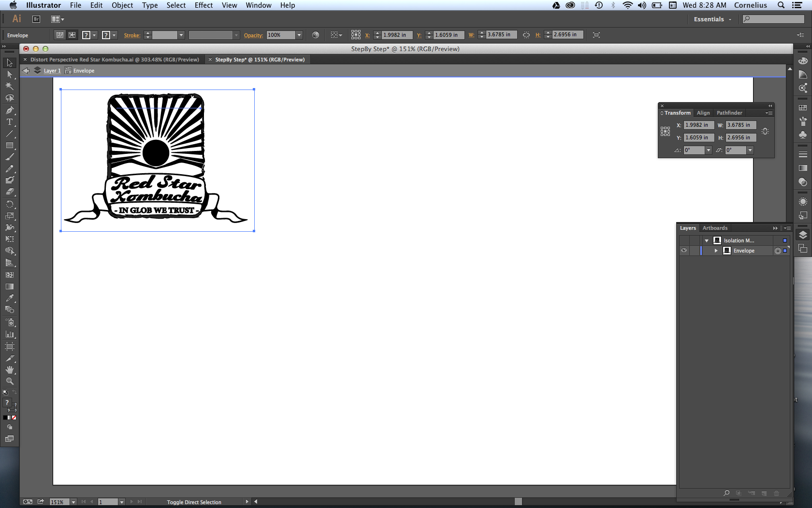Switch to the Artboards tab
This screenshot has height=508, width=812.
[x=715, y=228]
